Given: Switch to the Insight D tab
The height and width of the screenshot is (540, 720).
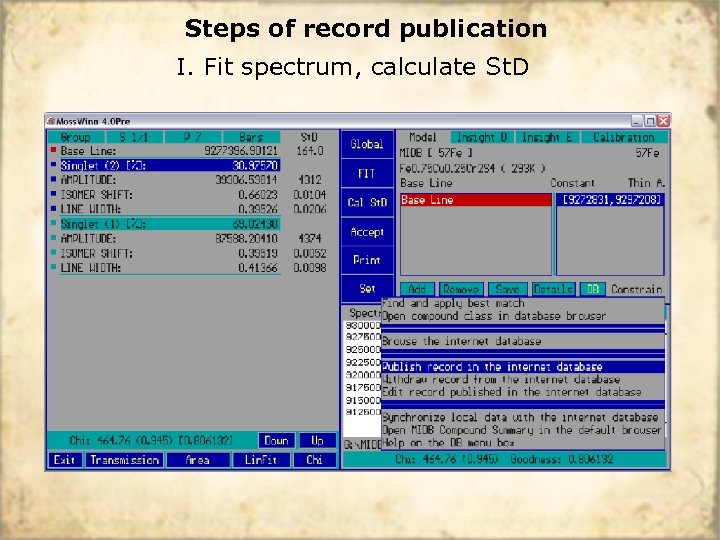Looking at the screenshot, I should (x=482, y=137).
